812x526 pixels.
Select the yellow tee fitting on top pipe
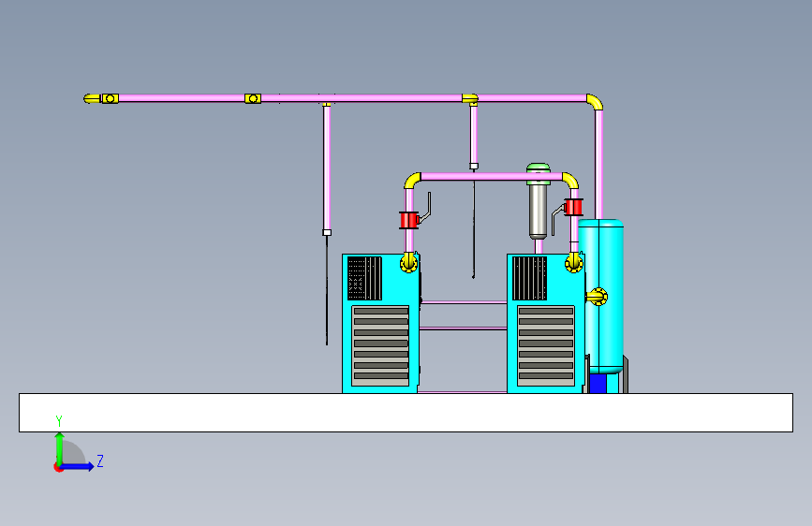(x=470, y=99)
